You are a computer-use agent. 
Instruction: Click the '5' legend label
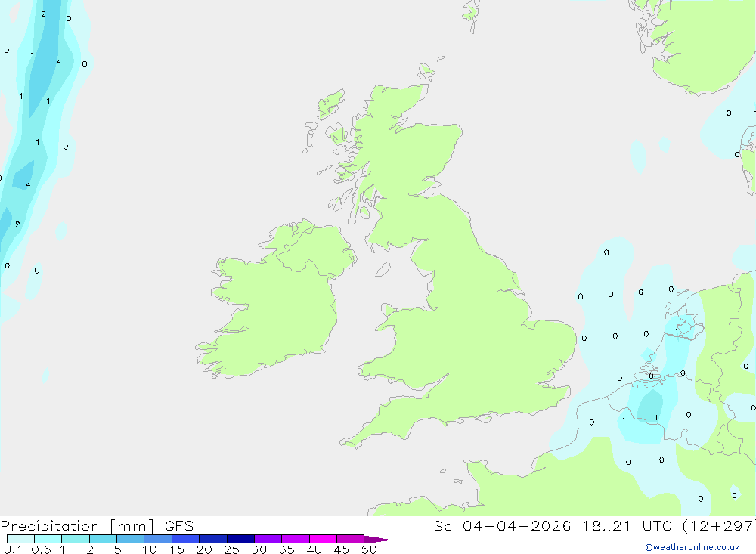[x=117, y=549]
